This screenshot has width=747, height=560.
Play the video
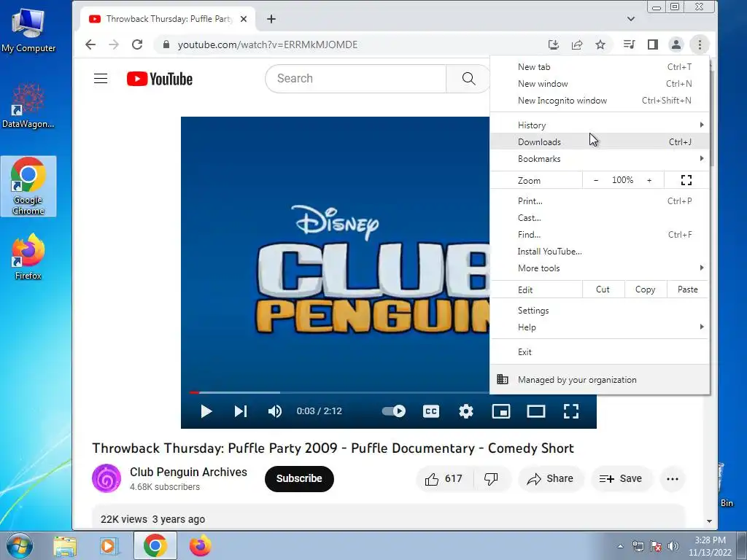coord(206,411)
